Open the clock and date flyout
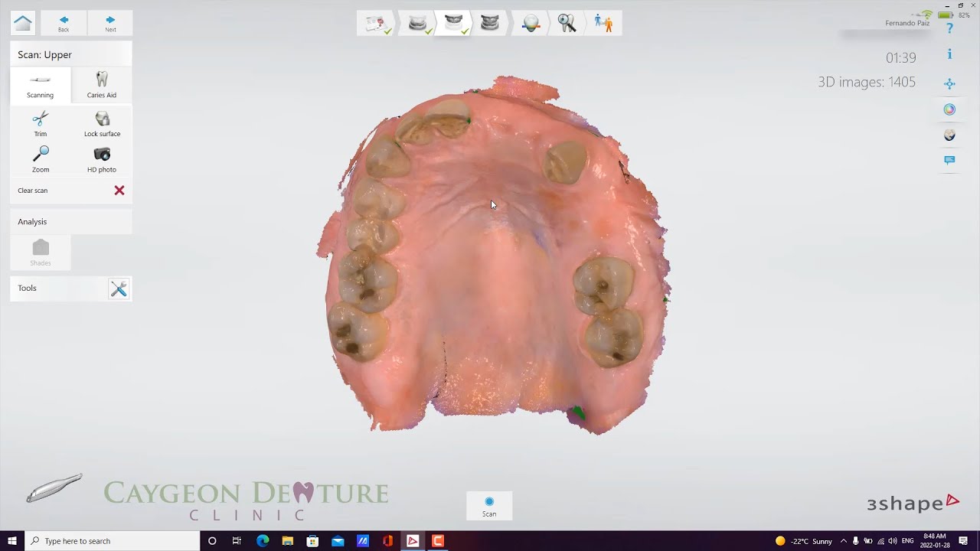Screen dimensions: 980x551 click(x=935, y=541)
